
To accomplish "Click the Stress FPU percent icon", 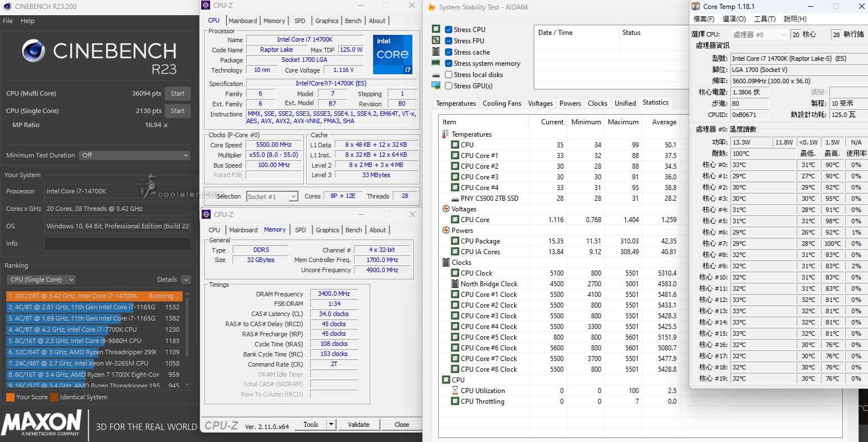I will tap(436, 40).
